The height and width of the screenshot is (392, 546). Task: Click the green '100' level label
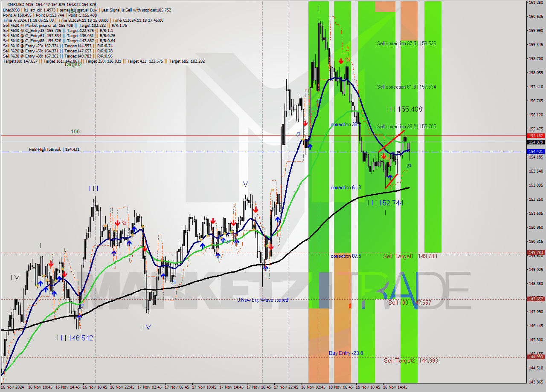coord(76,132)
